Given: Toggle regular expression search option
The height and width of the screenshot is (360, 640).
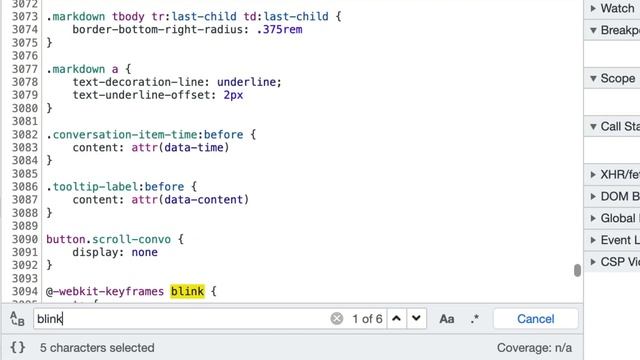Looking at the screenshot, I should (x=474, y=319).
